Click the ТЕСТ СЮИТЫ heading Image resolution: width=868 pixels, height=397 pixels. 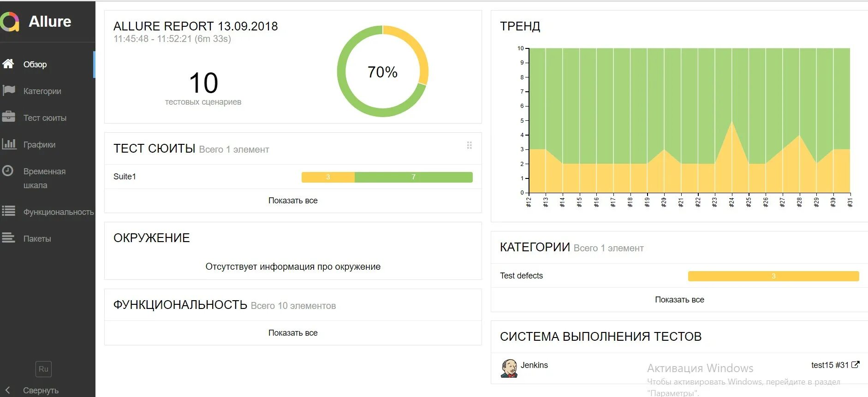point(155,148)
